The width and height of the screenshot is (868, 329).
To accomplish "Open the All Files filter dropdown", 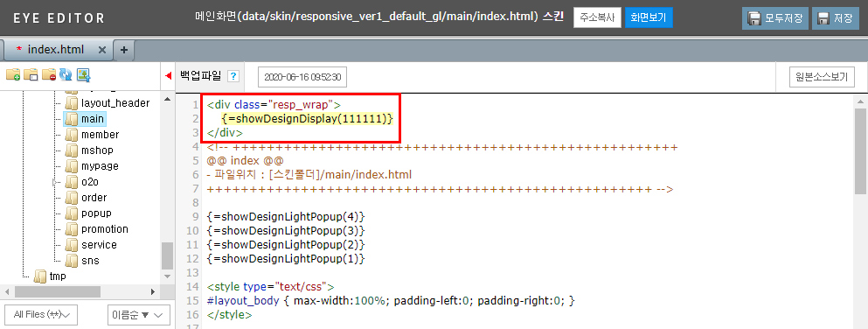I will (41, 315).
